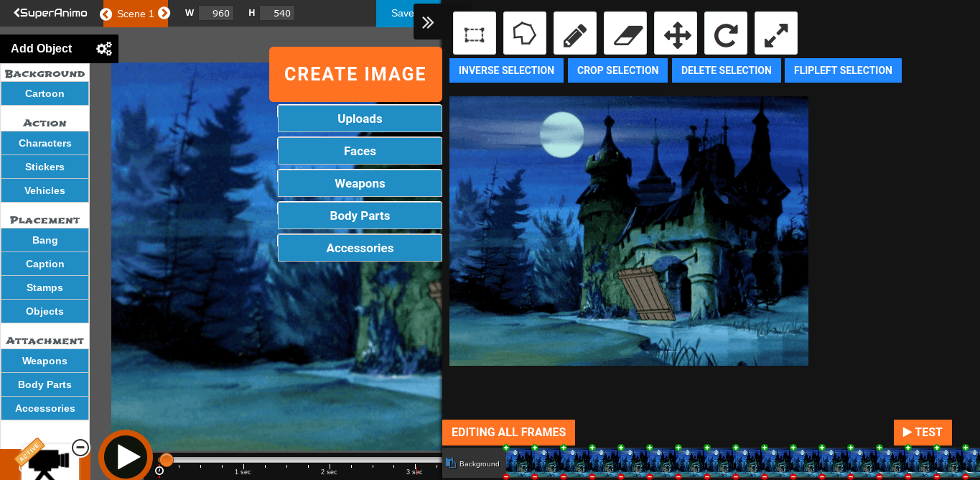Choose the diagonal resize tool
The width and height of the screenshot is (980, 480).
[x=776, y=33]
